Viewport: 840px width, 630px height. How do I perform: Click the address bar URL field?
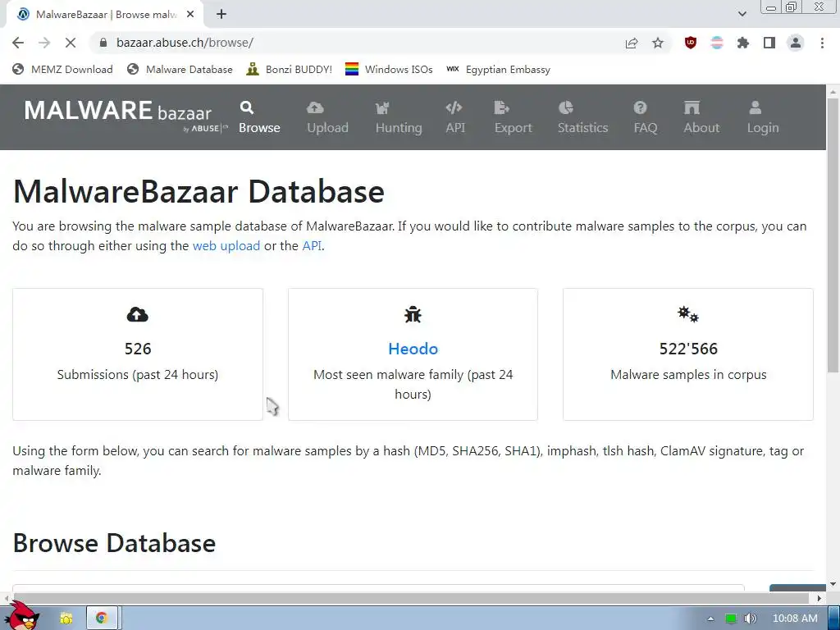[354, 43]
